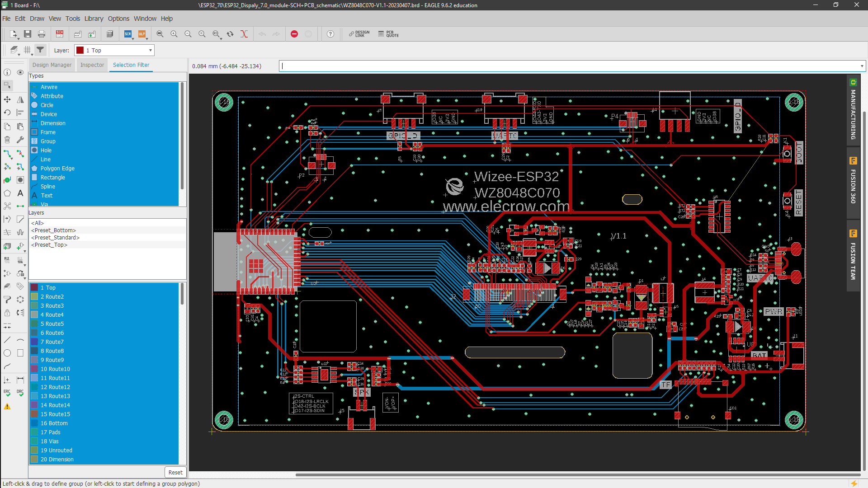Click the Save board icon
This screenshot has width=868, height=488.
click(x=28, y=34)
